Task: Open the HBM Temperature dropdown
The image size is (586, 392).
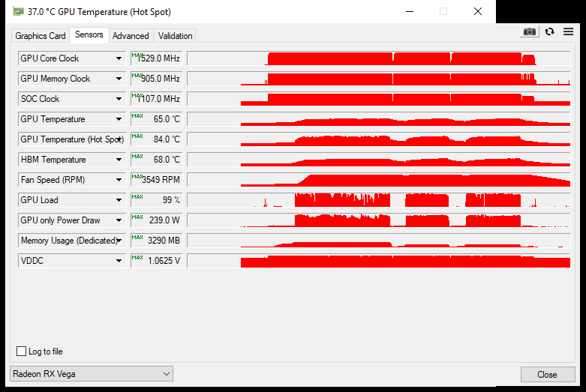Action: click(119, 160)
